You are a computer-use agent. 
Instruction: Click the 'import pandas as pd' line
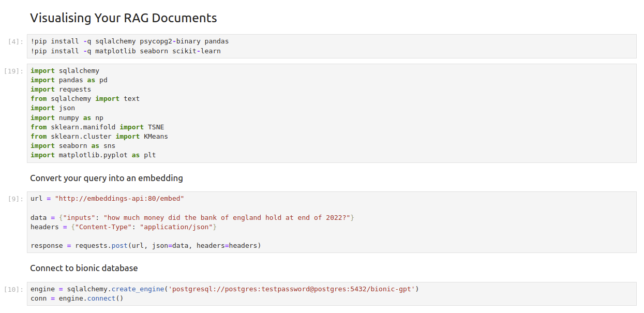point(69,80)
